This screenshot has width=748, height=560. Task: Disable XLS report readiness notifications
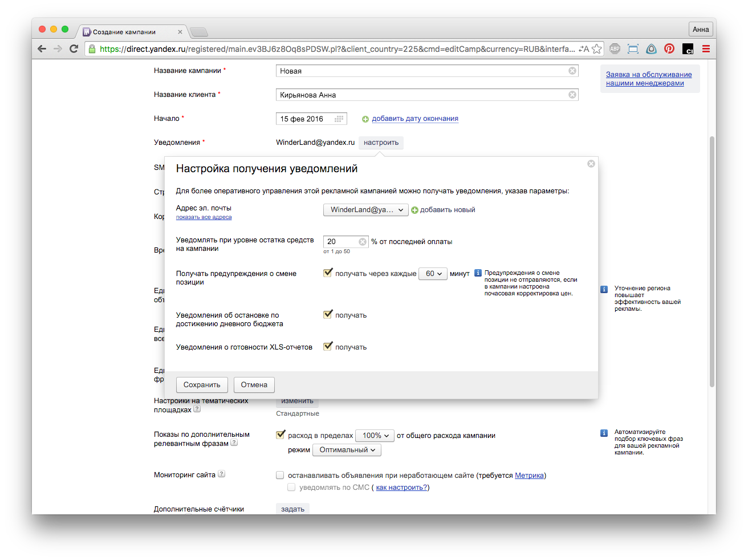pyautogui.click(x=328, y=347)
